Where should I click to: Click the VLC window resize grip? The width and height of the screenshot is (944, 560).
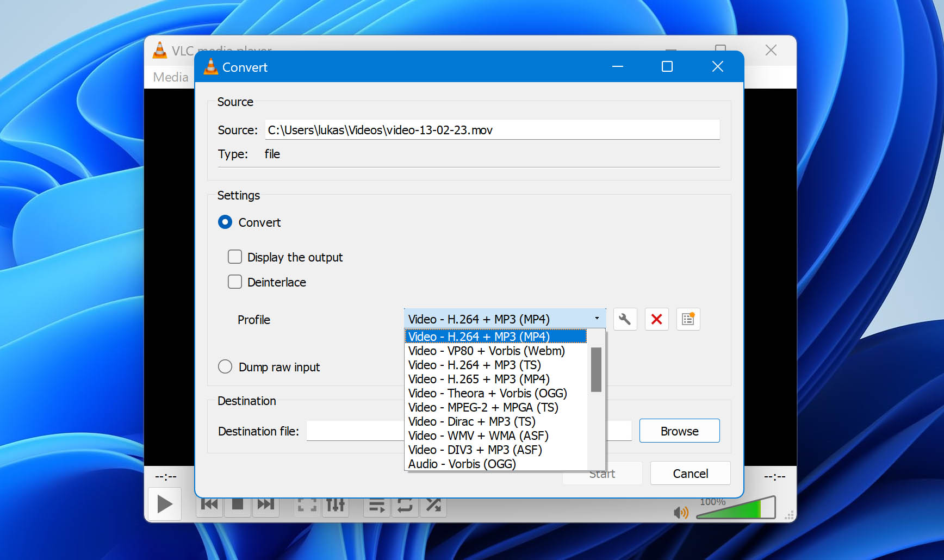click(790, 515)
